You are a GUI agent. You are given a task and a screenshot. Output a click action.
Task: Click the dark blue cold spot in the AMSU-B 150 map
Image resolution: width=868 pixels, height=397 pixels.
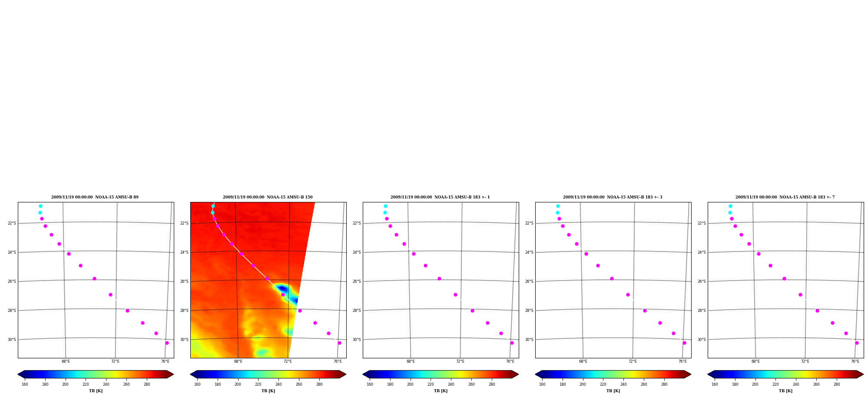(282, 288)
